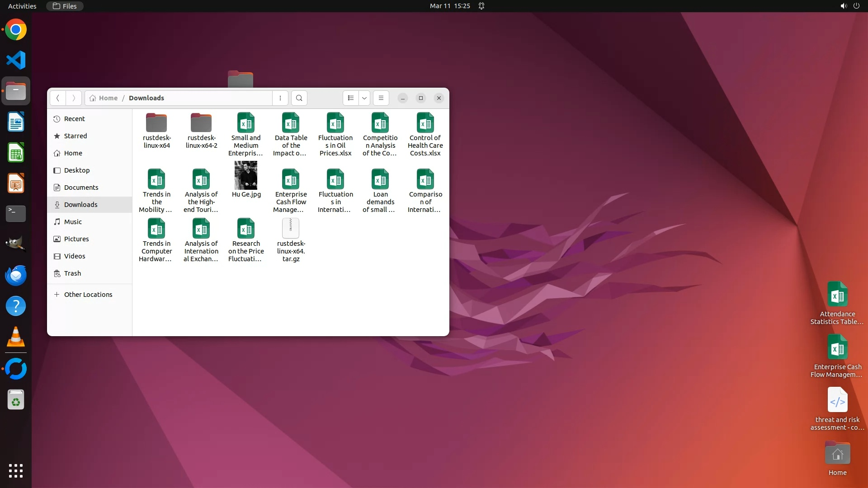
Task: Select Control of Health Care Costs.xlsx
Action: tap(425, 123)
